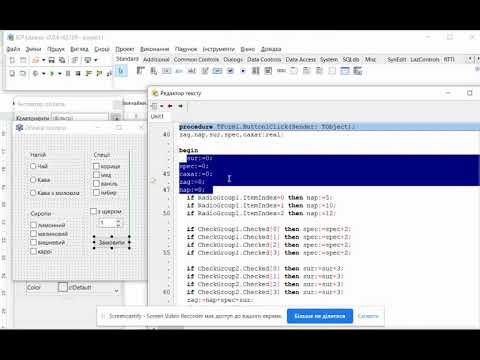480x360 pixels.
Task: Select the TCheckBox component icon
Action: (x=230, y=71)
